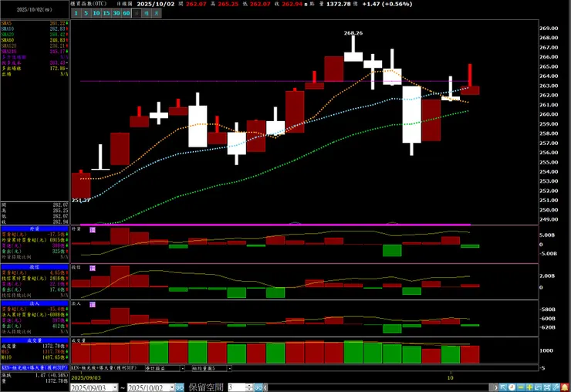Open the start date 2025/09/03 dropdown
The image size is (571, 392).
click(115, 387)
